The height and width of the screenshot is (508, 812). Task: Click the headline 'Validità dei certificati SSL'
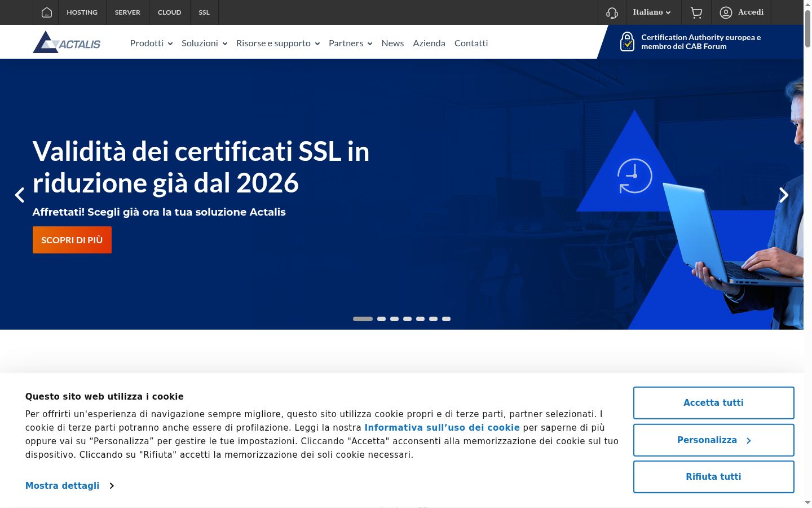pos(201,167)
